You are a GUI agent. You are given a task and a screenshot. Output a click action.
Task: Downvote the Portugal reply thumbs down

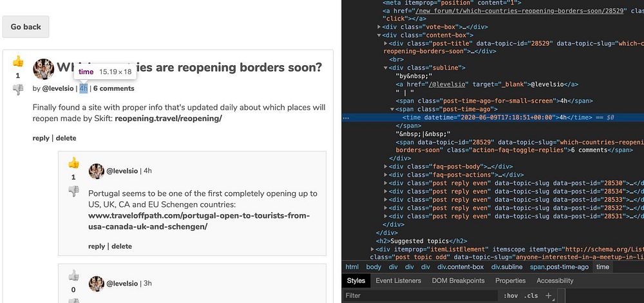[x=73, y=191]
